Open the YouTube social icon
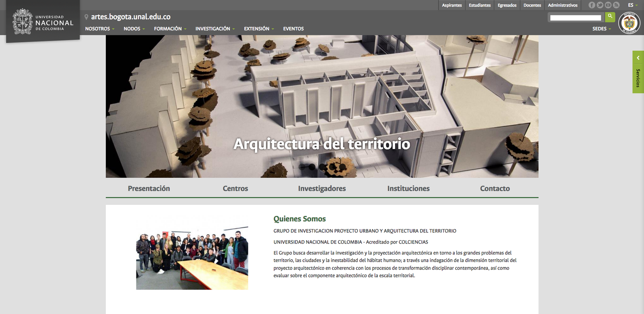644x314 pixels. click(608, 5)
